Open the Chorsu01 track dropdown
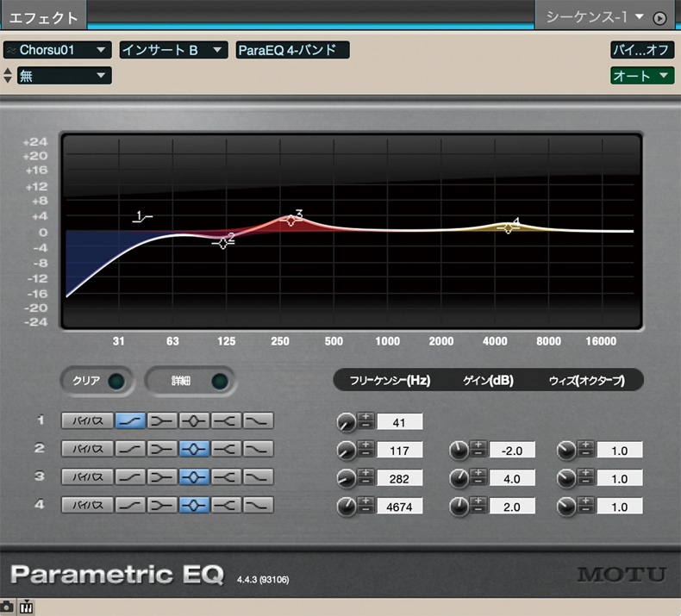Image resolution: width=681 pixels, height=616 pixels. click(58, 50)
